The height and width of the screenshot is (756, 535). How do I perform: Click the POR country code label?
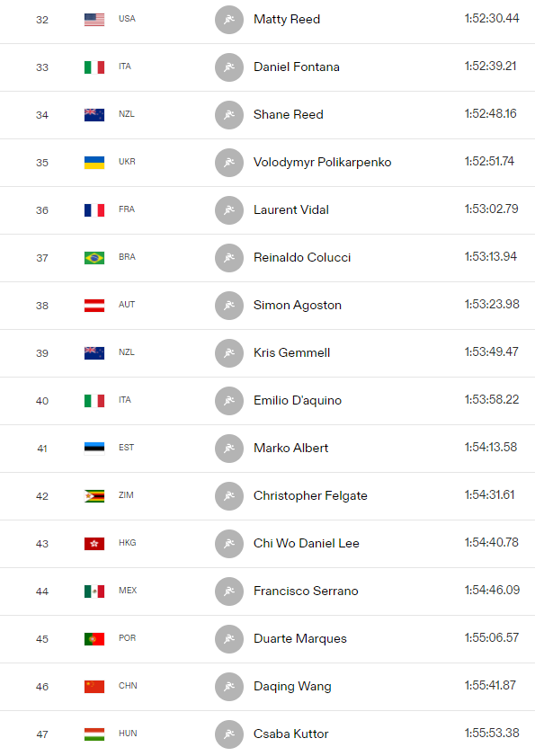pyautogui.click(x=128, y=638)
